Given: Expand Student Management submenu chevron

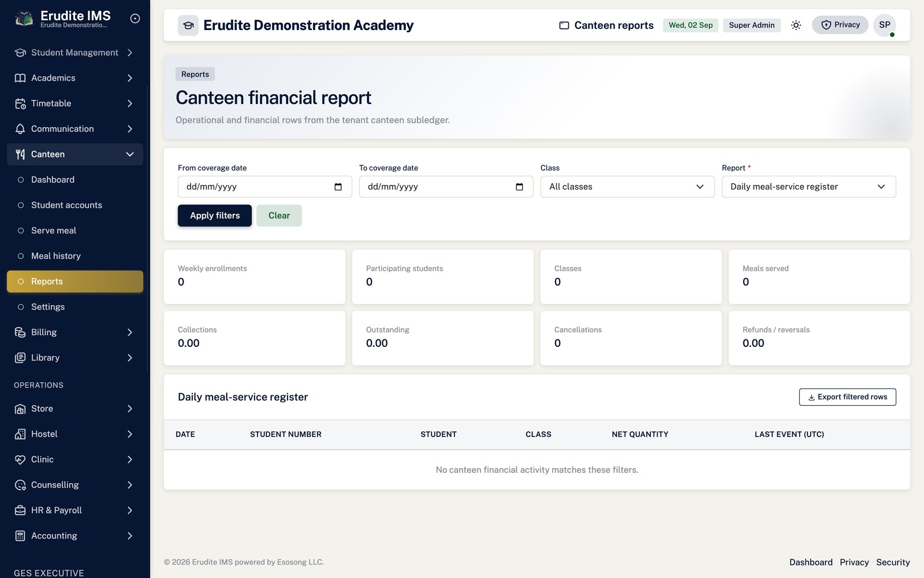Looking at the screenshot, I should click(x=130, y=53).
